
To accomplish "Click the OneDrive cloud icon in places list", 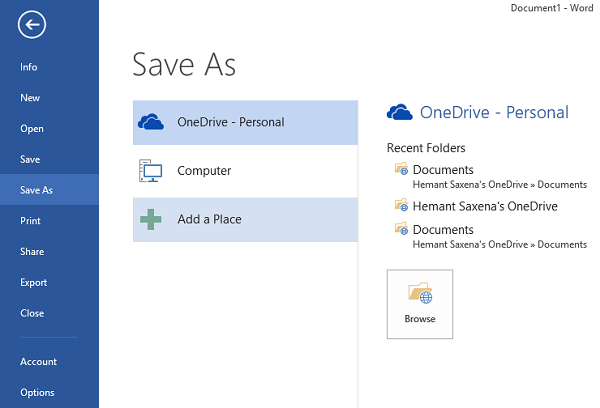I will pos(151,122).
